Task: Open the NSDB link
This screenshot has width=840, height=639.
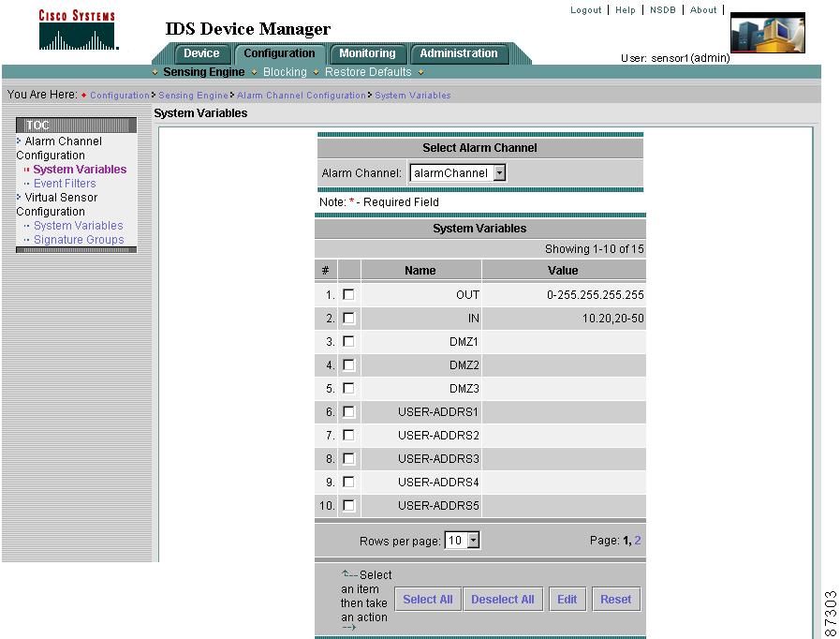Action: 662,9
